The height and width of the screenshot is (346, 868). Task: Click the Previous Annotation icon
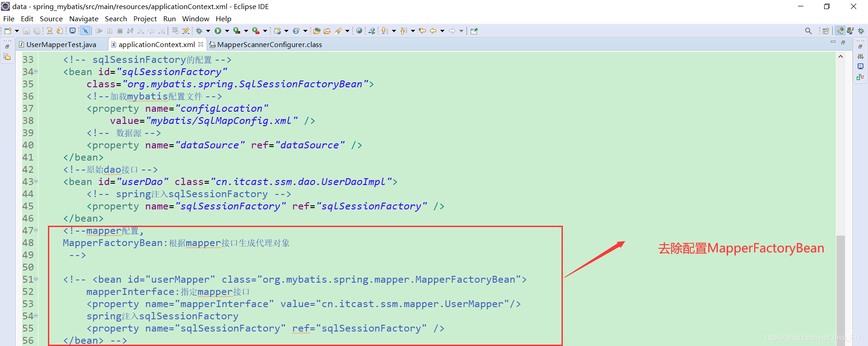tap(403, 31)
